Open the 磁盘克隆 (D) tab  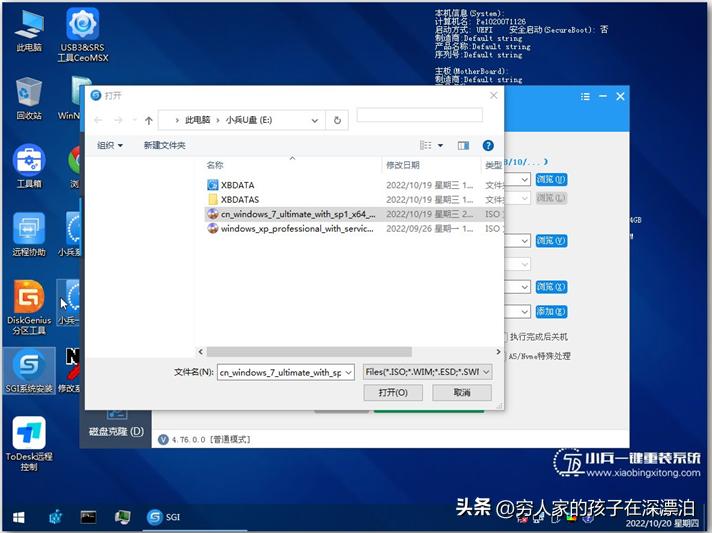[x=116, y=431]
